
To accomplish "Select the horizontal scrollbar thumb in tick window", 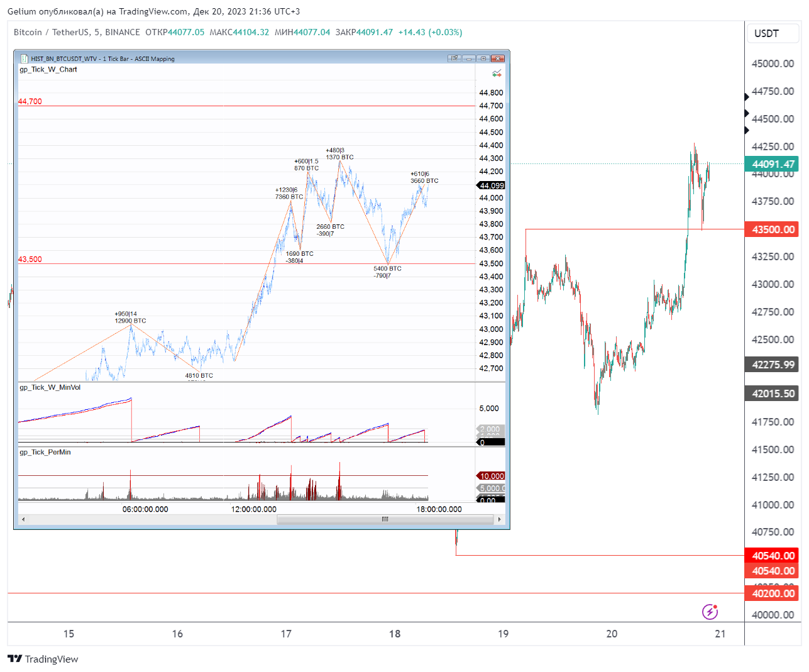I will 385,519.
